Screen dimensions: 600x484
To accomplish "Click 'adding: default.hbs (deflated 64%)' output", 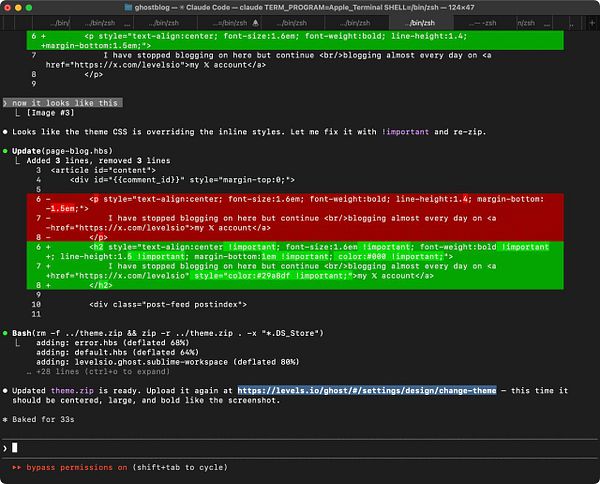I will (x=117, y=352).
